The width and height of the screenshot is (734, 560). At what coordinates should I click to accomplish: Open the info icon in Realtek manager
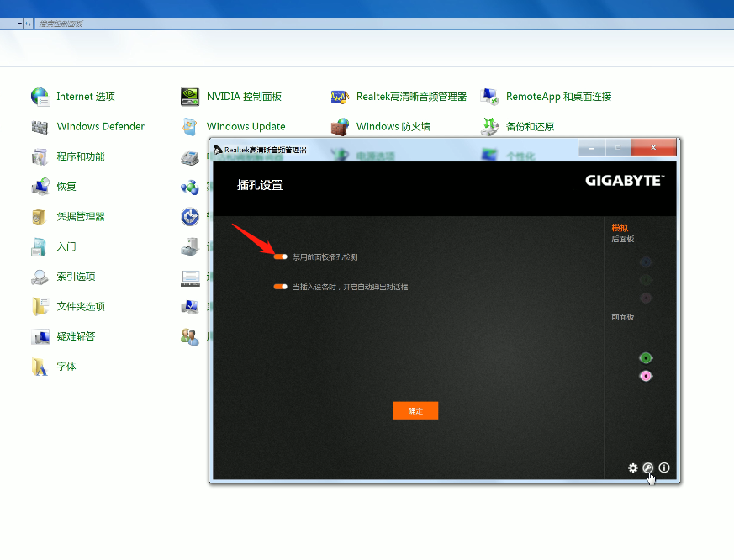(x=664, y=468)
